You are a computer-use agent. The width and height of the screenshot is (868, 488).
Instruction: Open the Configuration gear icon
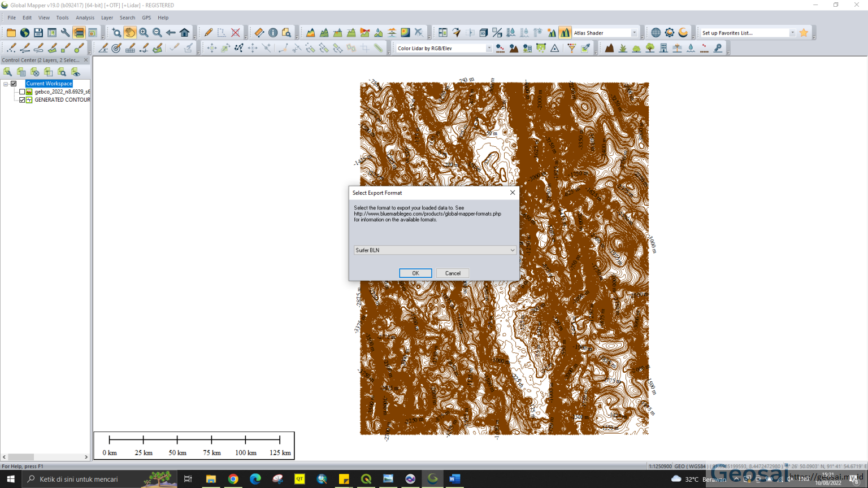click(670, 32)
